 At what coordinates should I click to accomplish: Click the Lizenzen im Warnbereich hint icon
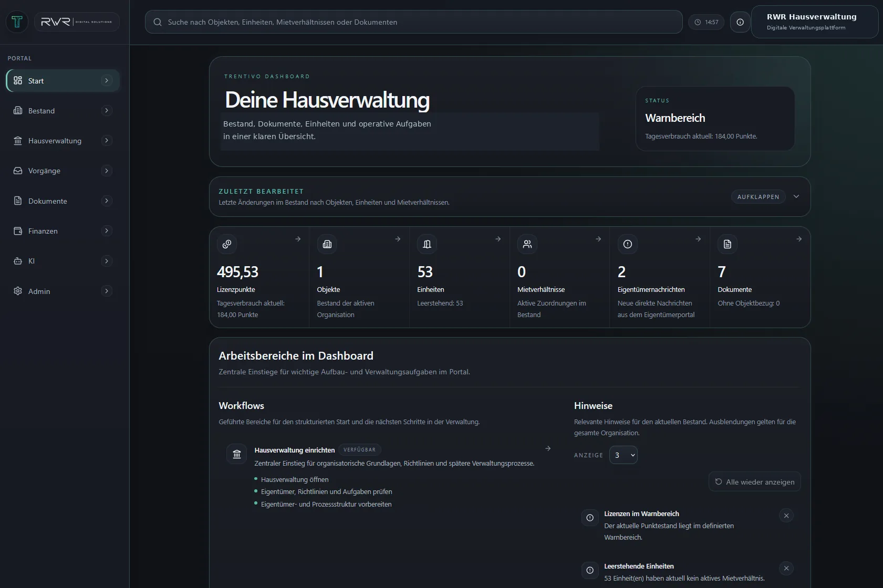coord(590,518)
